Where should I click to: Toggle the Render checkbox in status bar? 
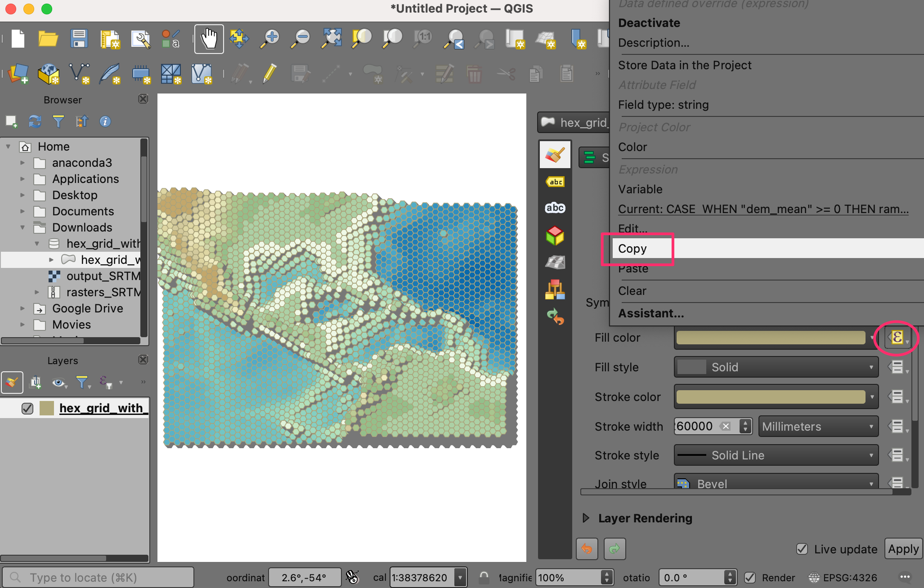point(750,578)
